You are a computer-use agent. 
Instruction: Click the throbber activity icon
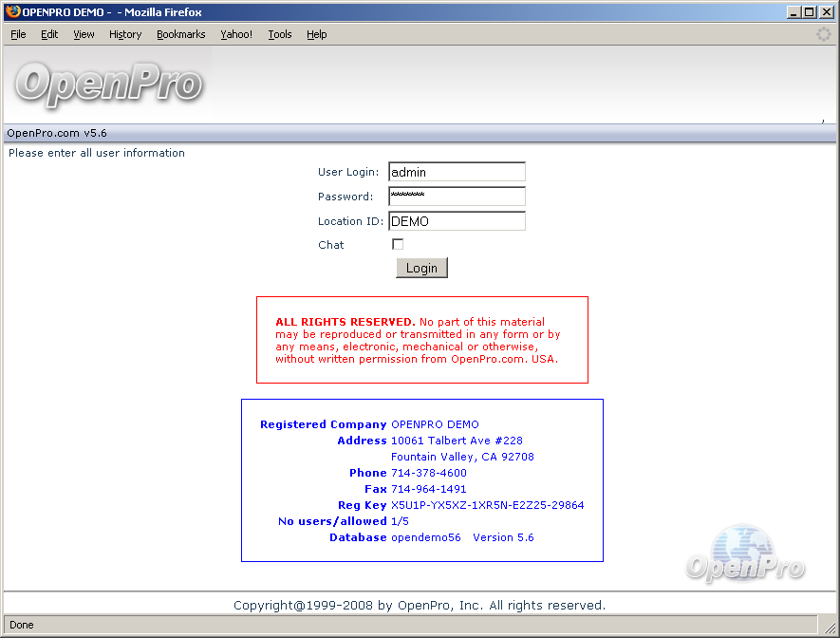(824, 34)
